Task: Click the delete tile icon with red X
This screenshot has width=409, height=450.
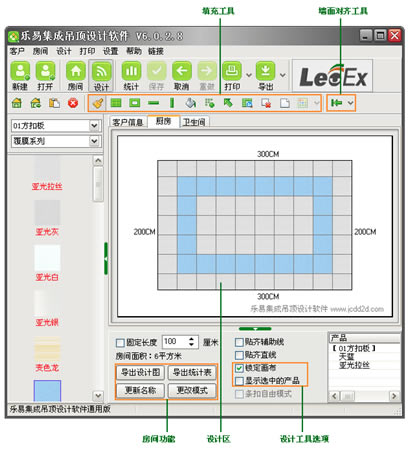Action: 266,103
